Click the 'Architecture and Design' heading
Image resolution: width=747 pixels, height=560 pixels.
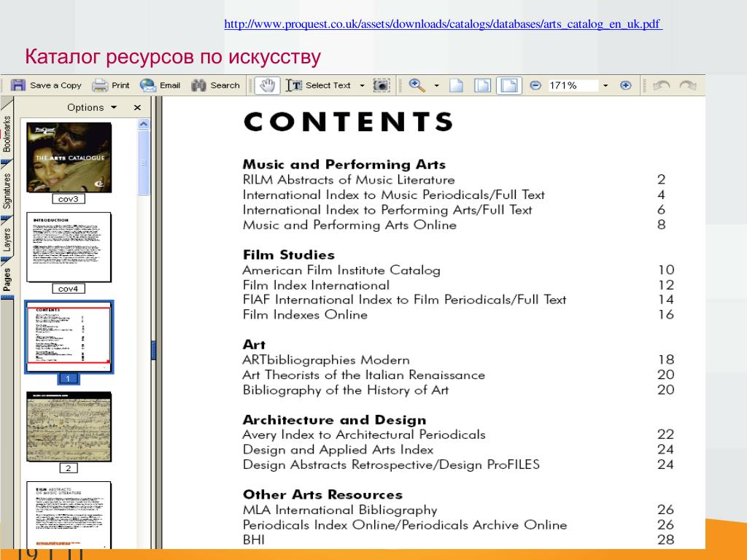point(334,420)
